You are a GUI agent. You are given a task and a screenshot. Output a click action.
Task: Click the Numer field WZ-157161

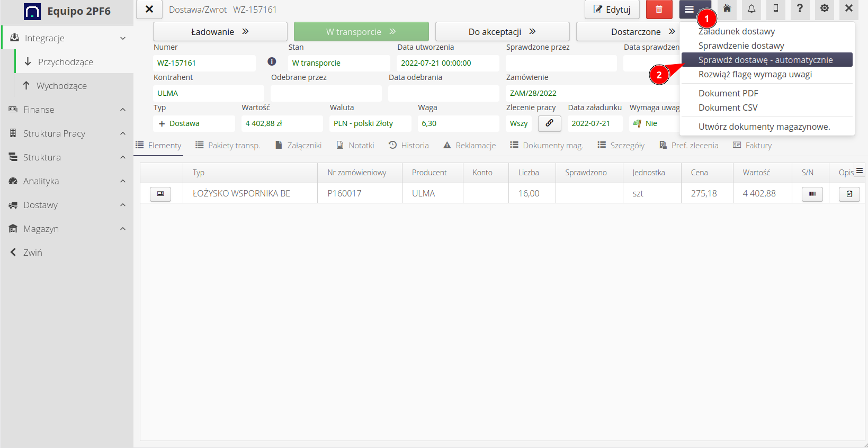coord(204,63)
